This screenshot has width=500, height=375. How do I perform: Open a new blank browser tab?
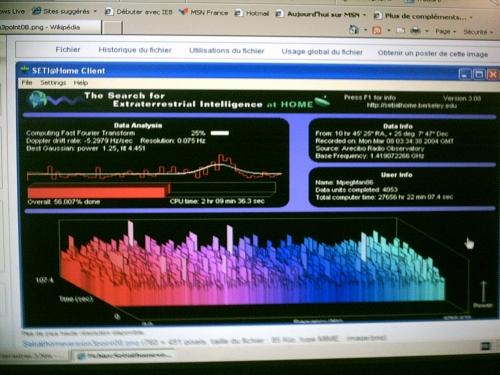pos(112,28)
